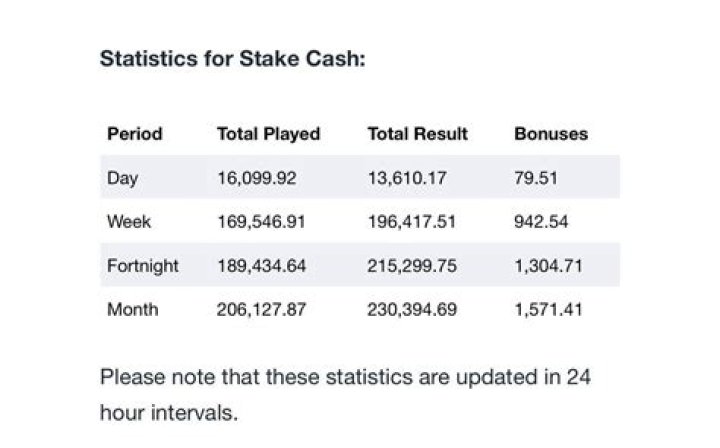Click the Day bonuses value 79.51

(x=536, y=178)
